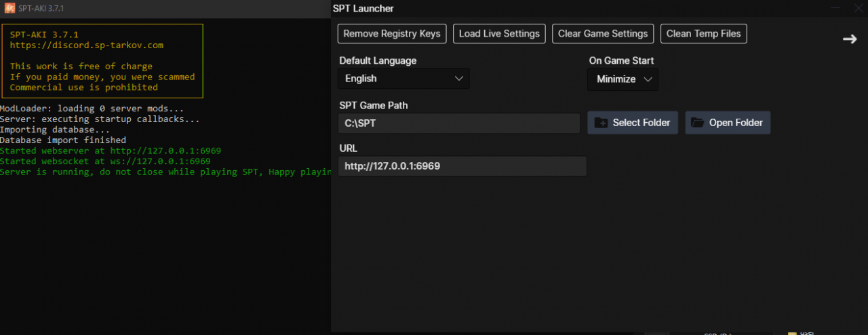Click 'Server: executing startup callbacks...' line
Screen dimensions: 868x335
pos(100,119)
